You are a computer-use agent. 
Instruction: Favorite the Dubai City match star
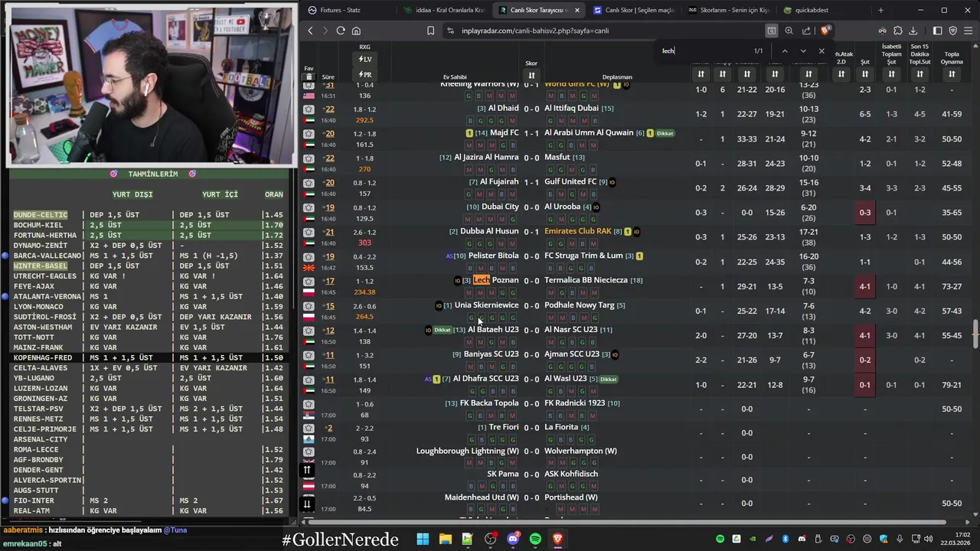point(309,207)
